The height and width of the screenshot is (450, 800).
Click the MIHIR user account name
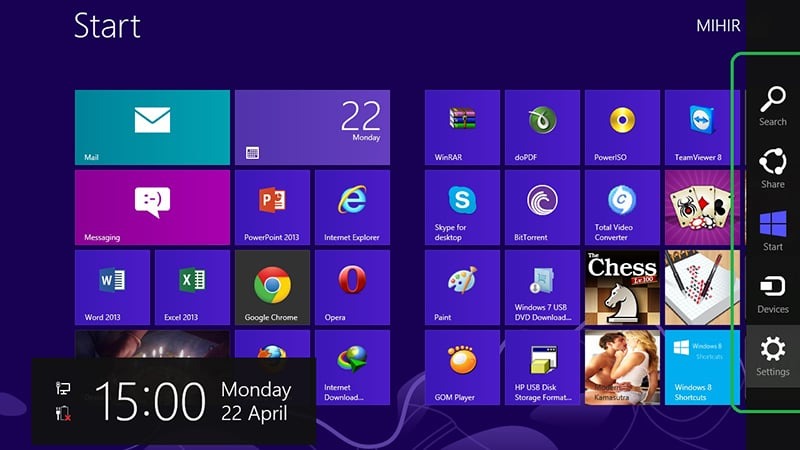pyautogui.click(x=718, y=26)
